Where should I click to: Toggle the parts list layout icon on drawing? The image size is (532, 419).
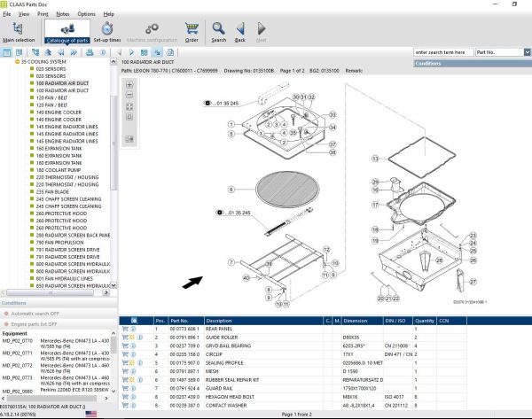(x=129, y=139)
